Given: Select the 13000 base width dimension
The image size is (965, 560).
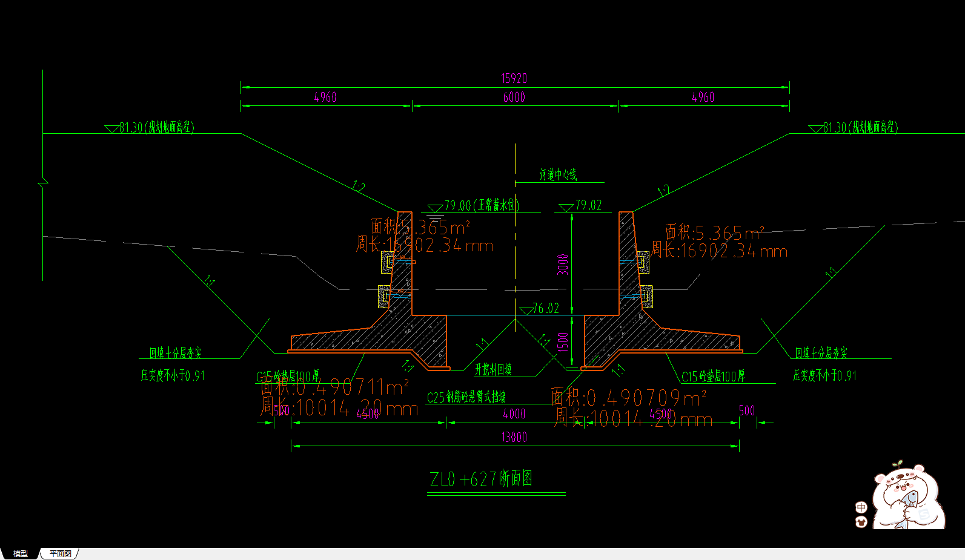Looking at the screenshot, I should pyautogui.click(x=514, y=437).
